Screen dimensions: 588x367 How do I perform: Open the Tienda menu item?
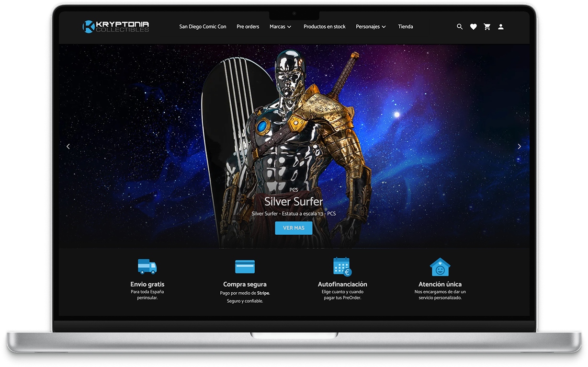click(406, 27)
